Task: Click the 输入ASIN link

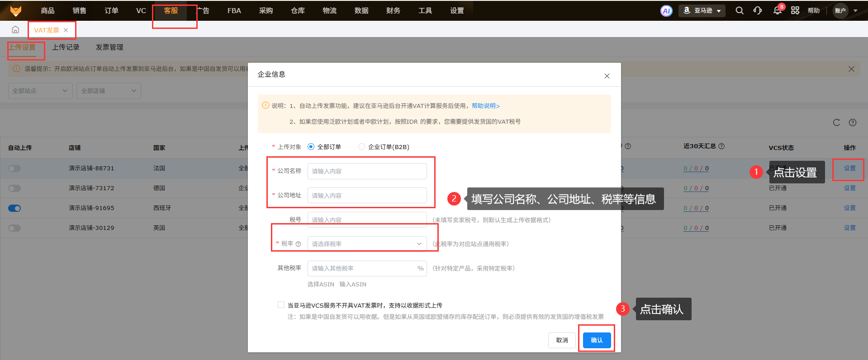Action: tap(353, 284)
